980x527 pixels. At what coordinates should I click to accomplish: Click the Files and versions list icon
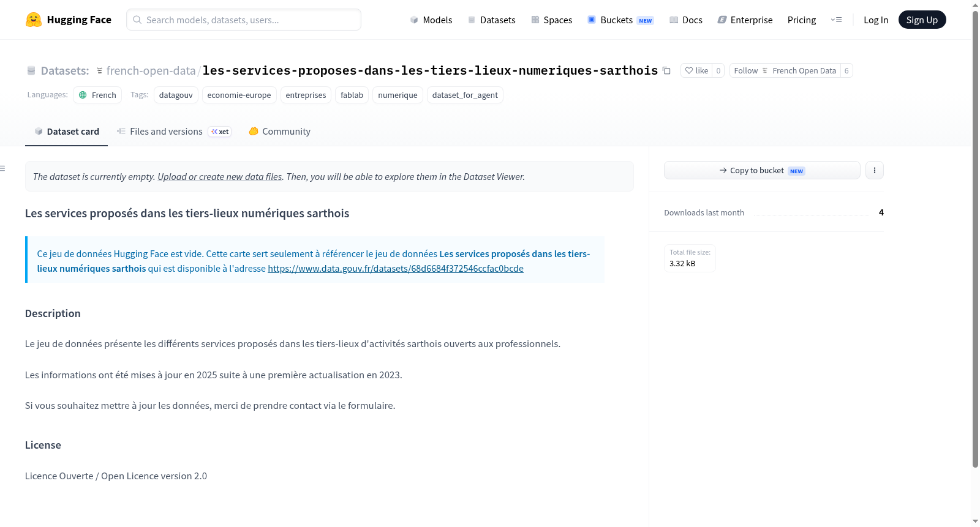click(121, 131)
